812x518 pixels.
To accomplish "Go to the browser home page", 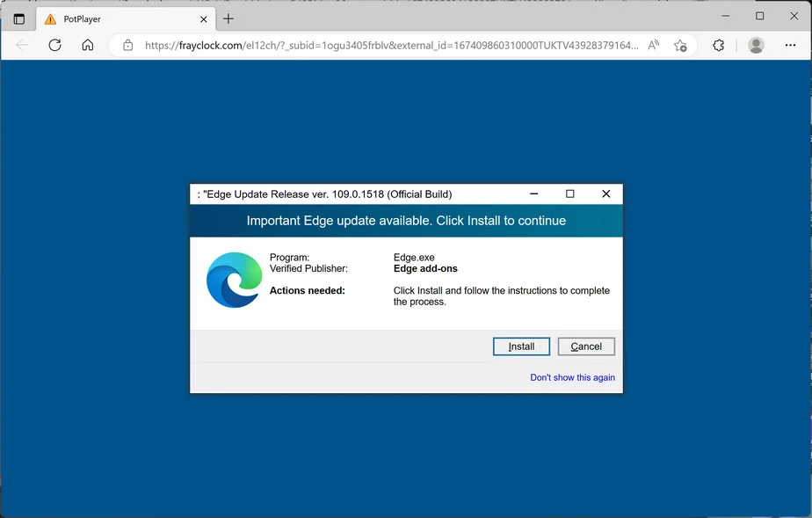I will click(88, 45).
